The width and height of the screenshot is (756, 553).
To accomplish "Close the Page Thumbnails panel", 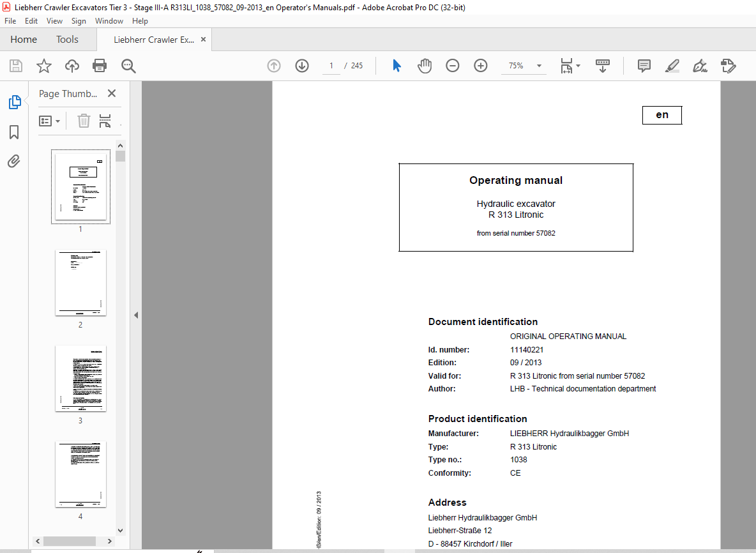I will coord(112,93).
